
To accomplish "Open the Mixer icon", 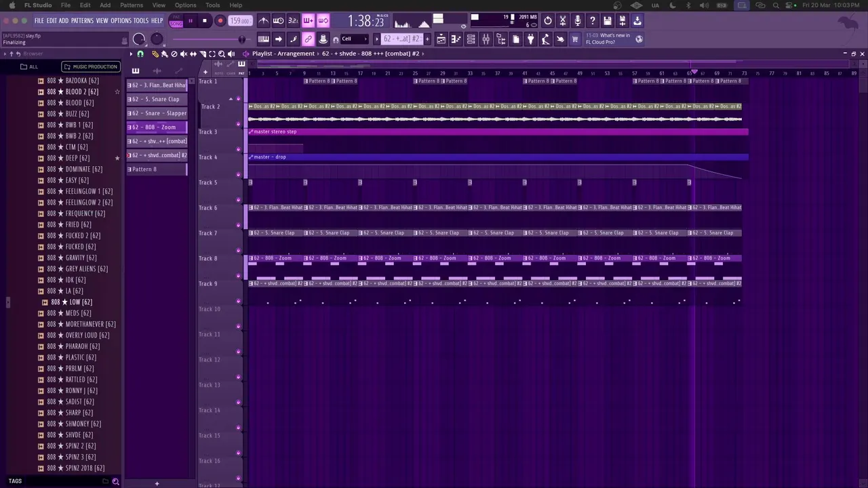I will point(486,39).
